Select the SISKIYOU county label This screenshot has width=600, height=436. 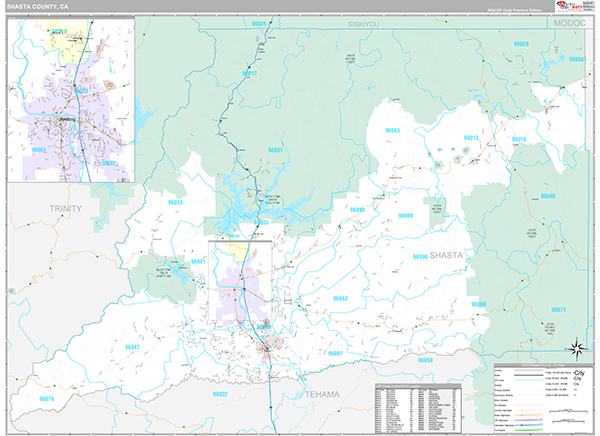(x=363, y=20)
